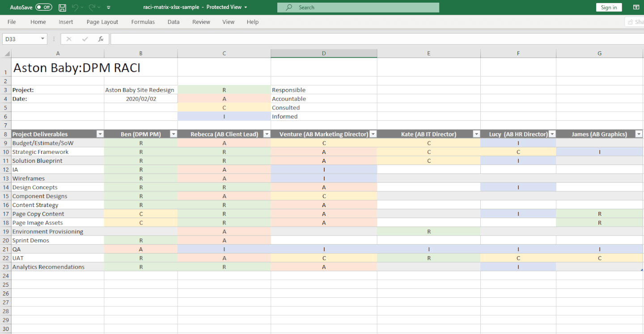
Task: Open Venture (AB Marketing Director) filter dropdown
Action: pyautogui.click(x=373, y=134)
